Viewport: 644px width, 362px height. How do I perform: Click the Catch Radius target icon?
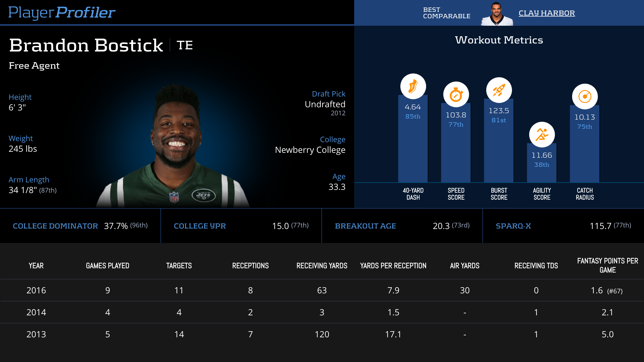(585, 97)
